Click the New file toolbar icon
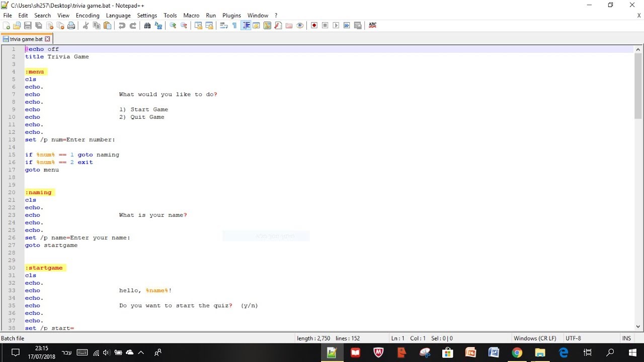The width and height of the screenshot is (644, 362). (7, 26)
